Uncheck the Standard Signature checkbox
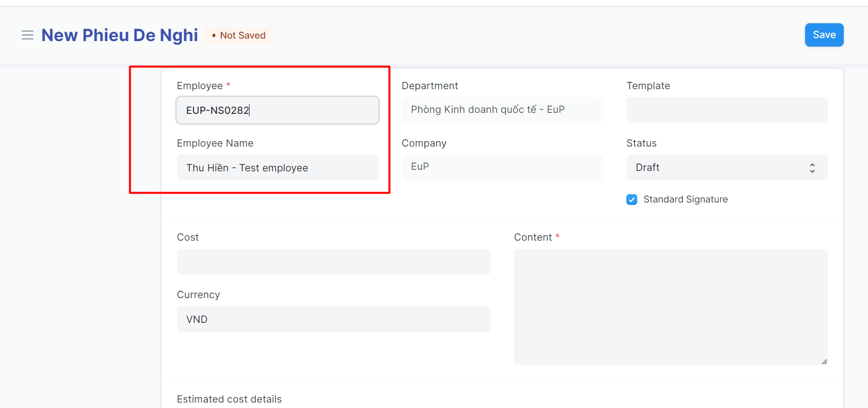The image size is (868, 408). (632, 200)
